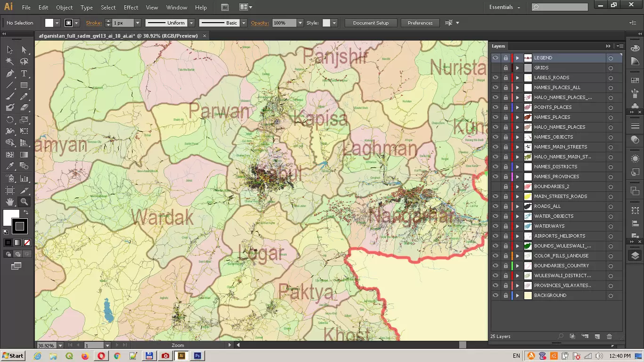Image resolution: width=644 pixels, height=362 pixels.
Task: Hide the LEGEND layer
Action: point(495,58)
